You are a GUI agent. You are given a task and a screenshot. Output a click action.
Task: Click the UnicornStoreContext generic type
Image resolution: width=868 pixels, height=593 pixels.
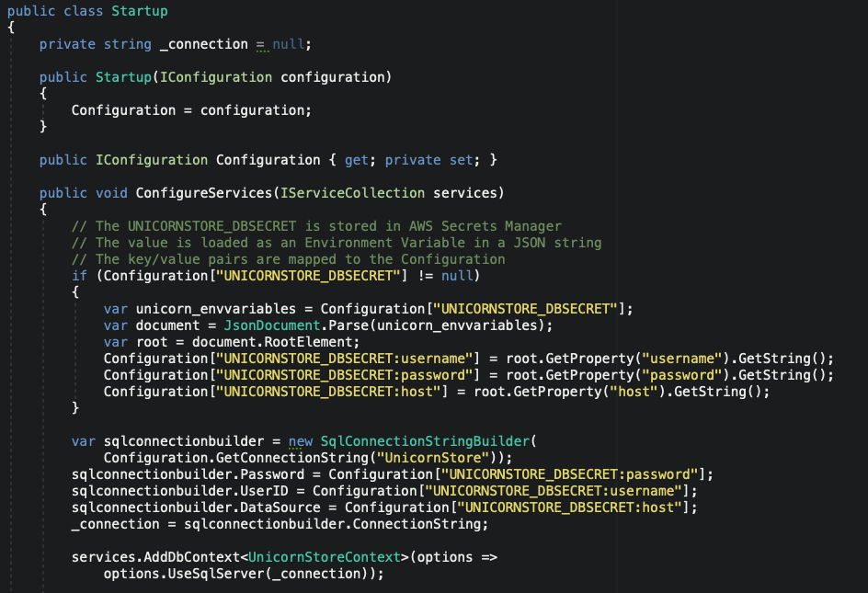(x=325, y=557)
